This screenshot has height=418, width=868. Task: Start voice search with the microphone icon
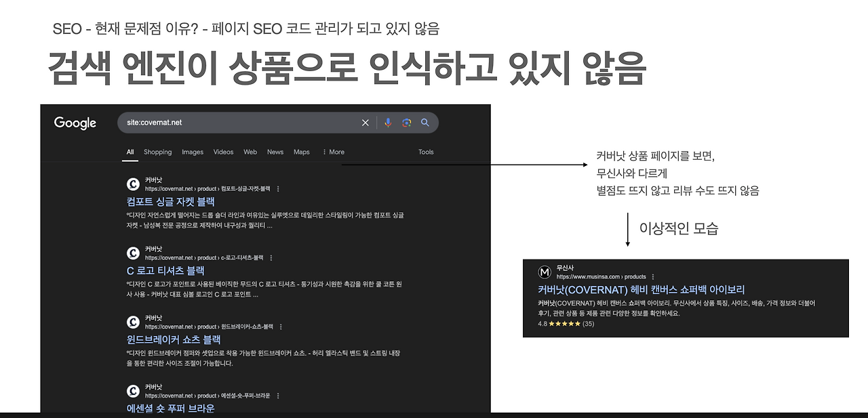click(388, 123)
